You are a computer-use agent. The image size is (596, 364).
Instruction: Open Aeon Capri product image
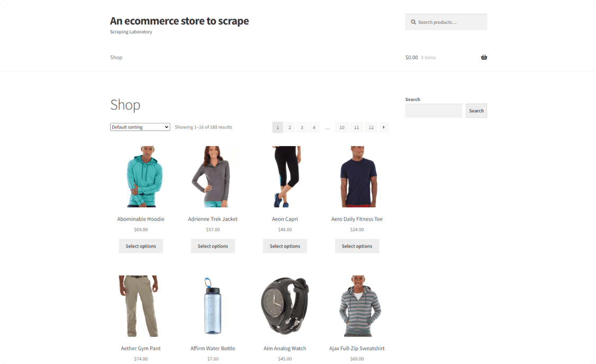285,177
